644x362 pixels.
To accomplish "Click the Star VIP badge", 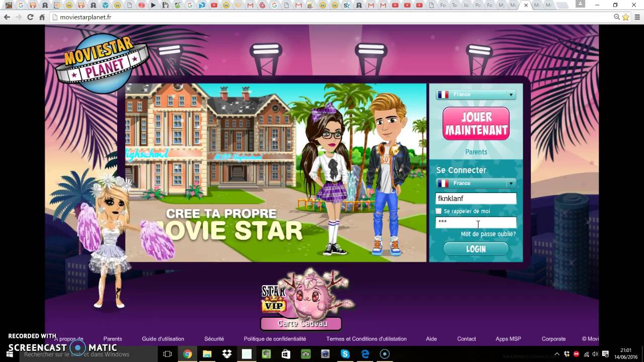I will 274,298.
